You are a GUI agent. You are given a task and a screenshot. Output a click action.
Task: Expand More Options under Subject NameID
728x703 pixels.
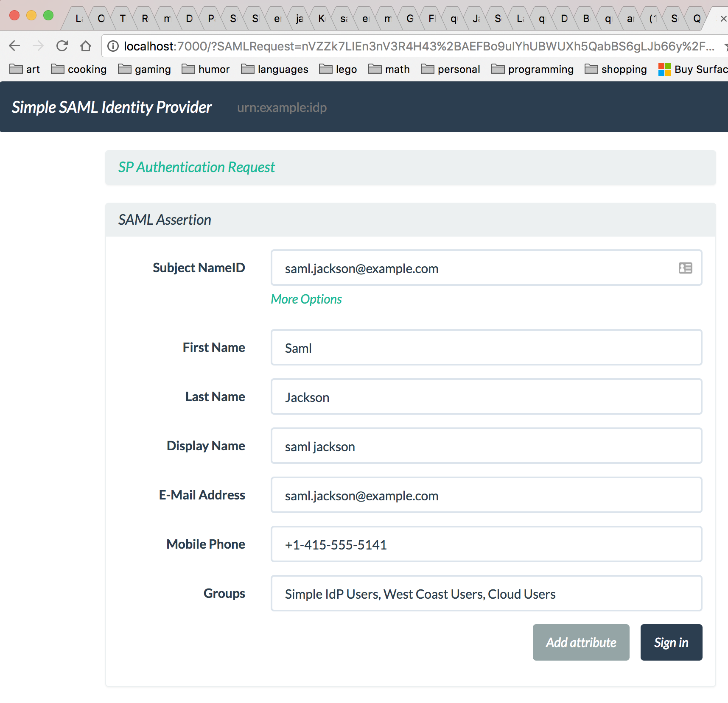306,299
